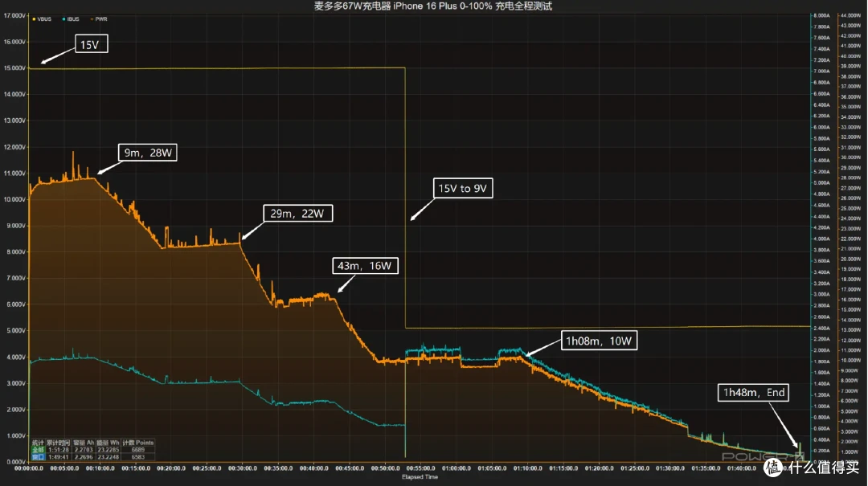Click the 01:15:00.0 time axis tick

pos(563,468)
